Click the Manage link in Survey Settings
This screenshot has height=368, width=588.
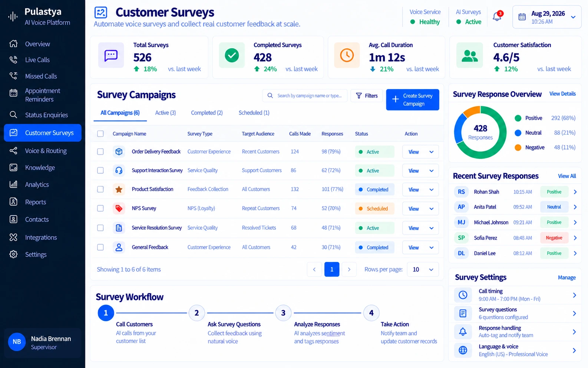coord(567,277)
